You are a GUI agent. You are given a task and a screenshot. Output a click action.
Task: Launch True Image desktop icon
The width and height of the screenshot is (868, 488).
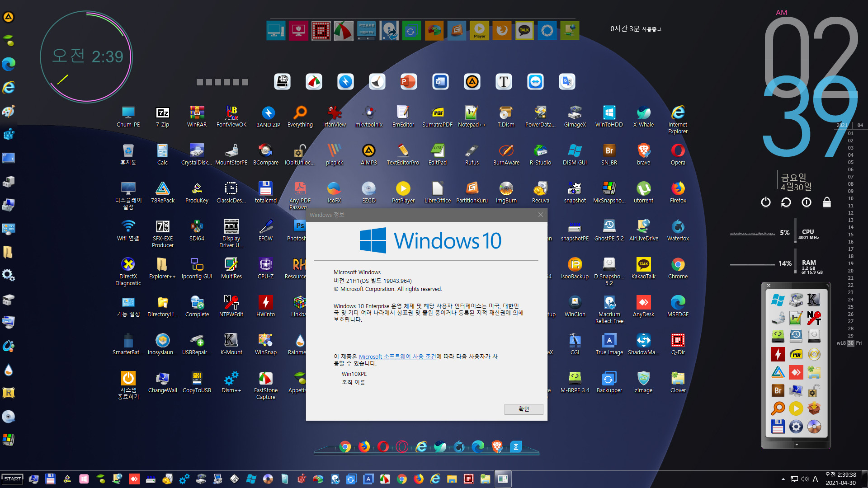(x=609, y=344)
